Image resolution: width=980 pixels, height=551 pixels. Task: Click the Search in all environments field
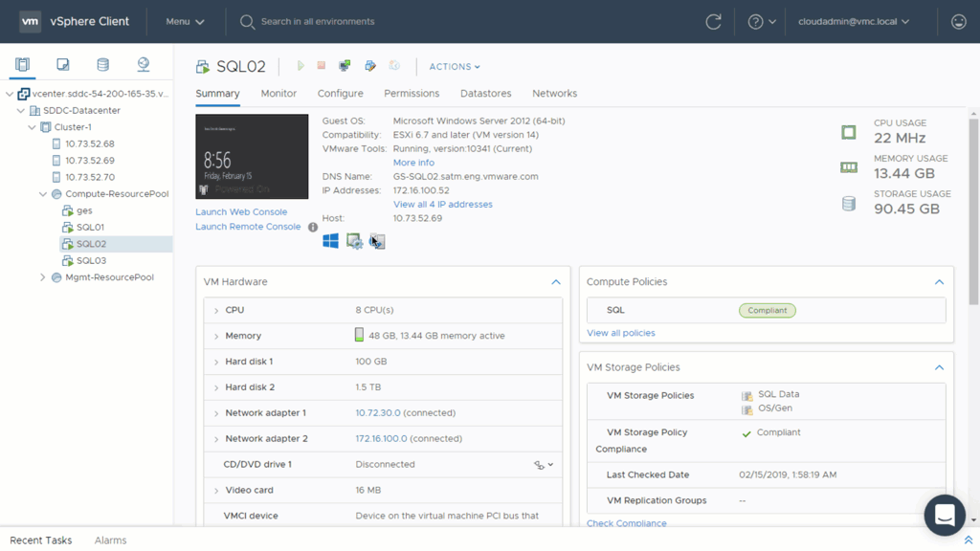pyautogui.click(x=318, y=22)
